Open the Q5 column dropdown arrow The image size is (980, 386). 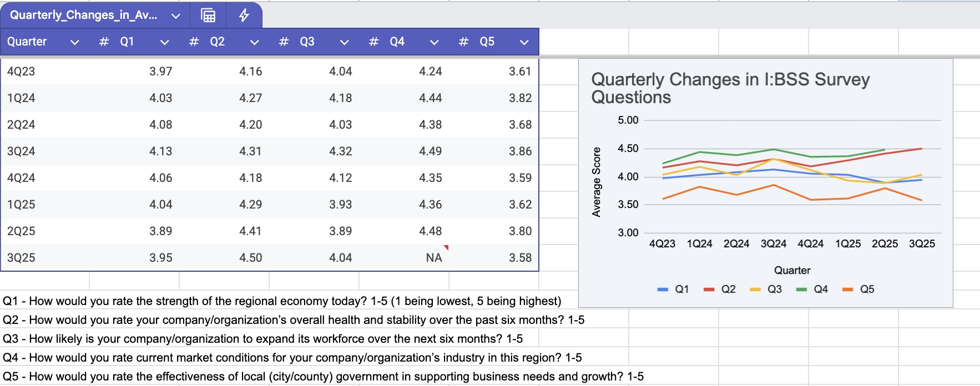pyautogui.click(x=524, y=42)
